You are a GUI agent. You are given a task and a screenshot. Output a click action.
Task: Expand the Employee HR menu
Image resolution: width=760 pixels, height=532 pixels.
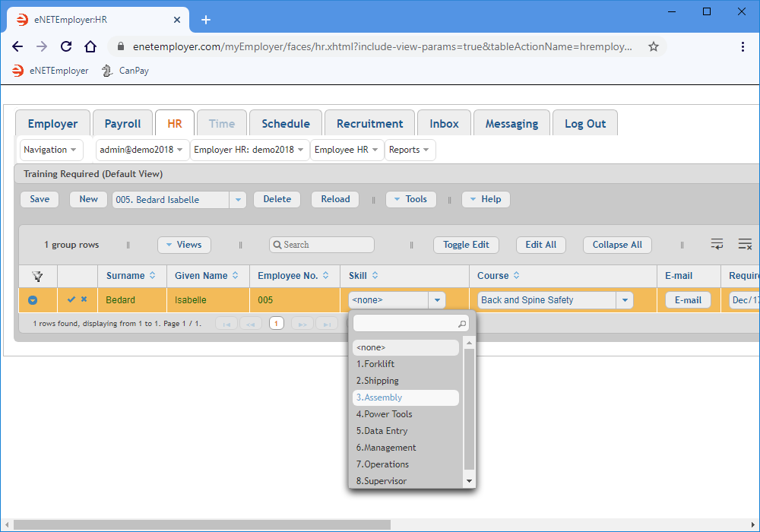click(347, 150)
